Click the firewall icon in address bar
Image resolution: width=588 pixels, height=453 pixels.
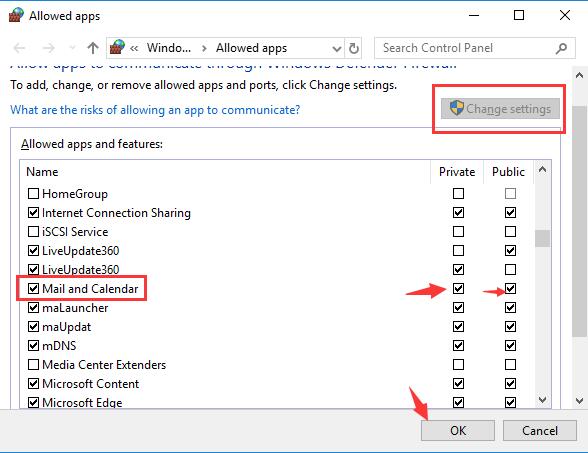point(117,48)
